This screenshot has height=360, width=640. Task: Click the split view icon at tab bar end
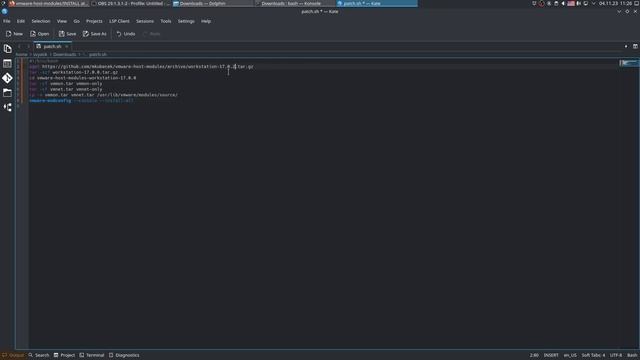click(x=635, y=47)
